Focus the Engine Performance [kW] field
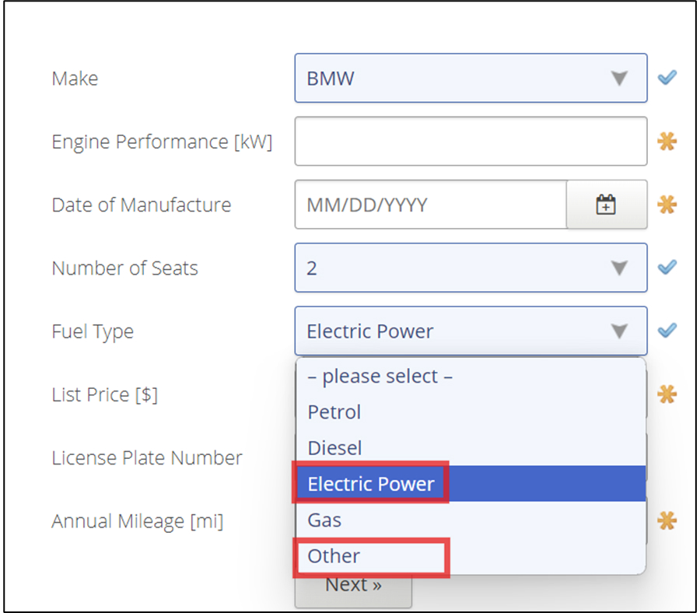The image size is (700, 613). point(471,142)
